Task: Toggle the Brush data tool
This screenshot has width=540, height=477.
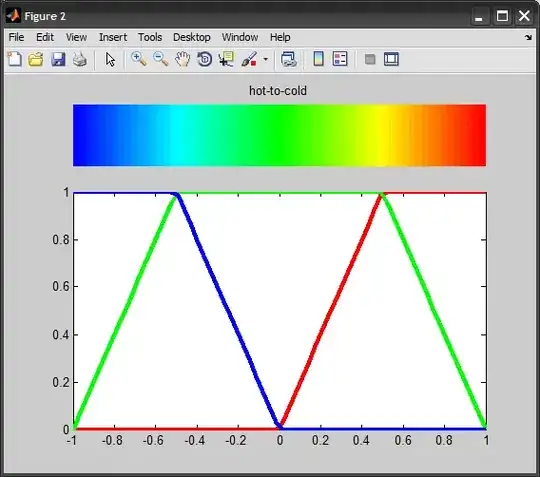Action: (x=249, y=59)
